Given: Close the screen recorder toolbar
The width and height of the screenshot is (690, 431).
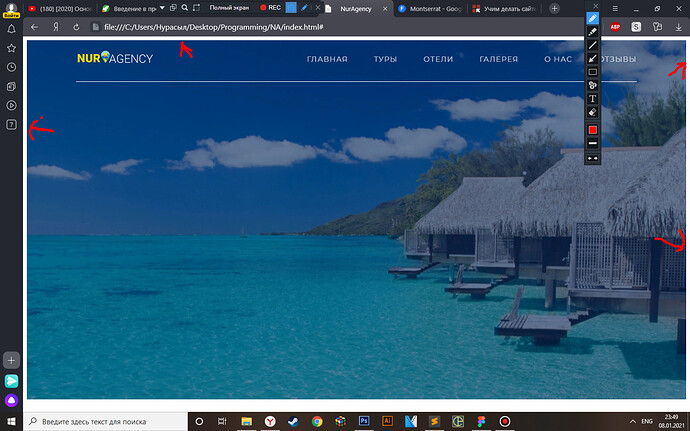Looking at the screenshot, I should [318, 7].
